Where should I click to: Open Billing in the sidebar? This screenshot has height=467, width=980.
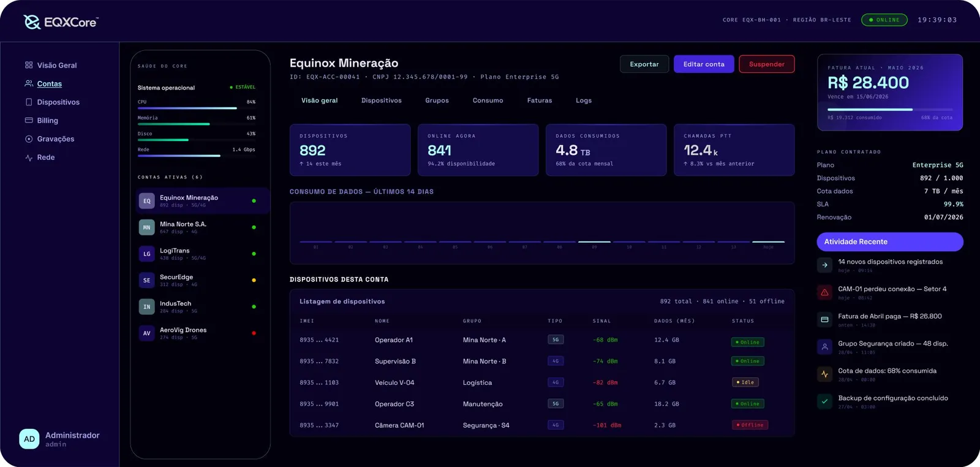48,121
